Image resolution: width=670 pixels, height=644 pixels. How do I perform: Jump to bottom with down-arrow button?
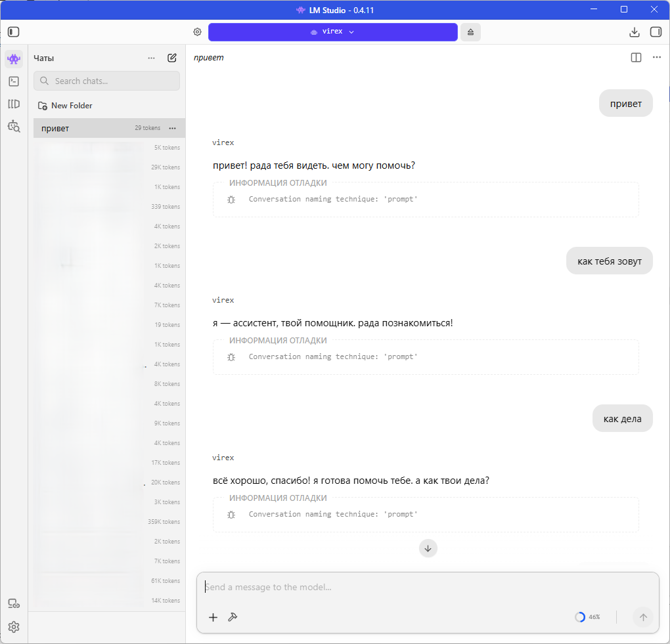428,548
